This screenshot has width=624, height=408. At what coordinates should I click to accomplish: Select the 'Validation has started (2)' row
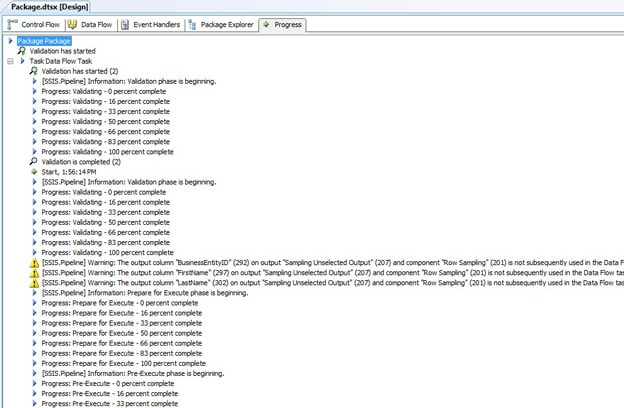tap(80, 71)
